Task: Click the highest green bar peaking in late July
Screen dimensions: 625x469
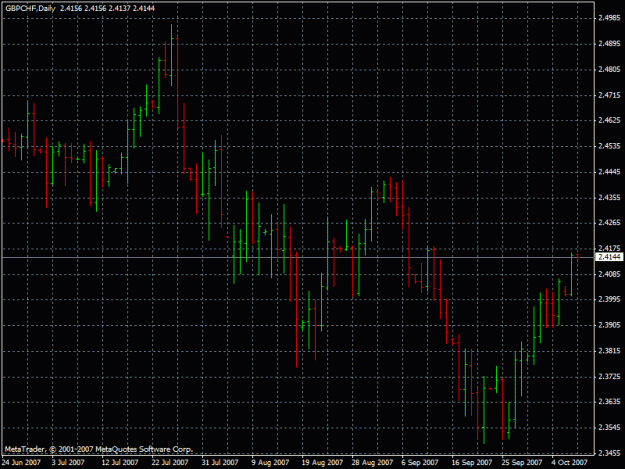Action: (x=171, y=55)
